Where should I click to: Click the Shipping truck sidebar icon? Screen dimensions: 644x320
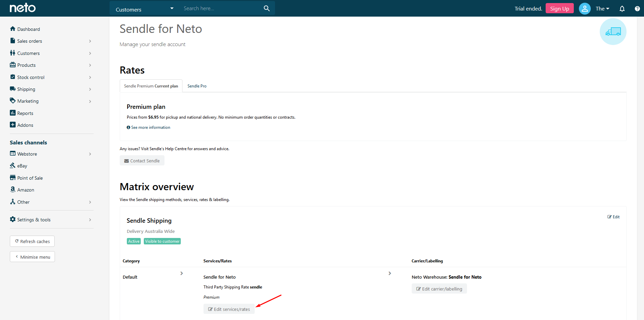tap(13, 89)
